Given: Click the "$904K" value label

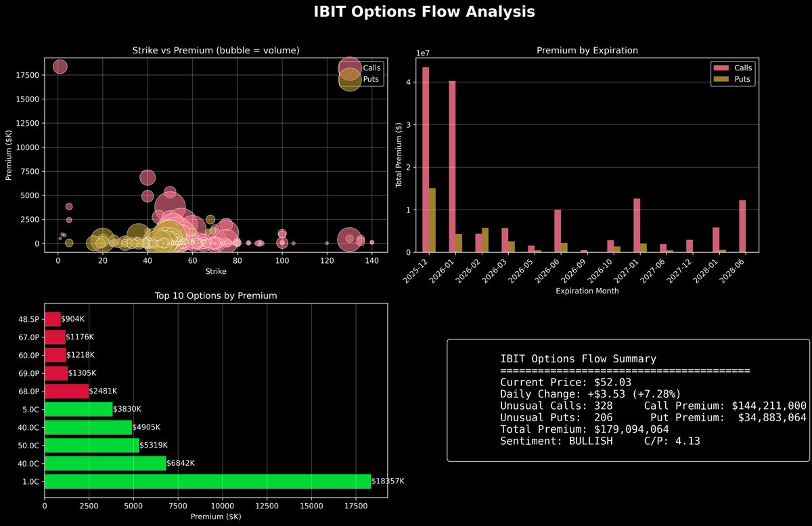Looking at the screenshot, I should pyautogui.click(x=73, y=318).
